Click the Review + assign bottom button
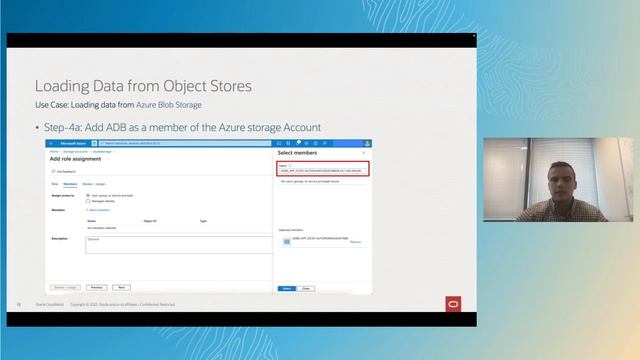This screenshot has width=640, height=360. [x=65, y=287]
